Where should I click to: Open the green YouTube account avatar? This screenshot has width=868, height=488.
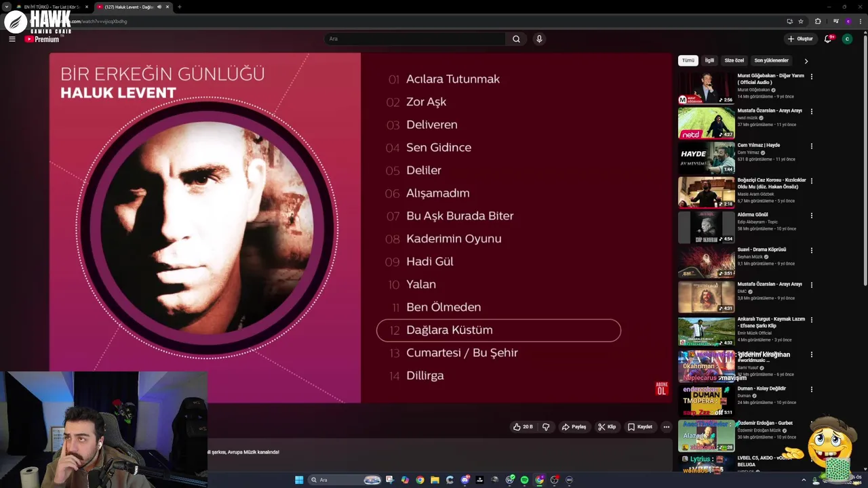click(847, 39)
